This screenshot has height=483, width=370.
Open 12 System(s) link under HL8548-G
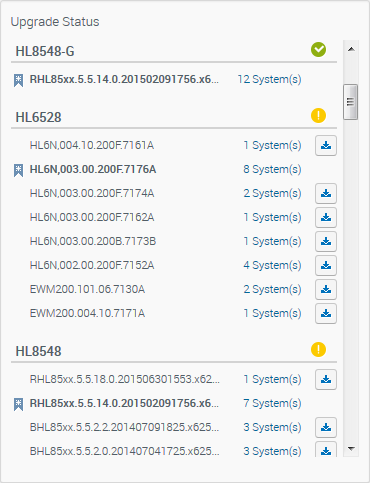pos(269,79)
